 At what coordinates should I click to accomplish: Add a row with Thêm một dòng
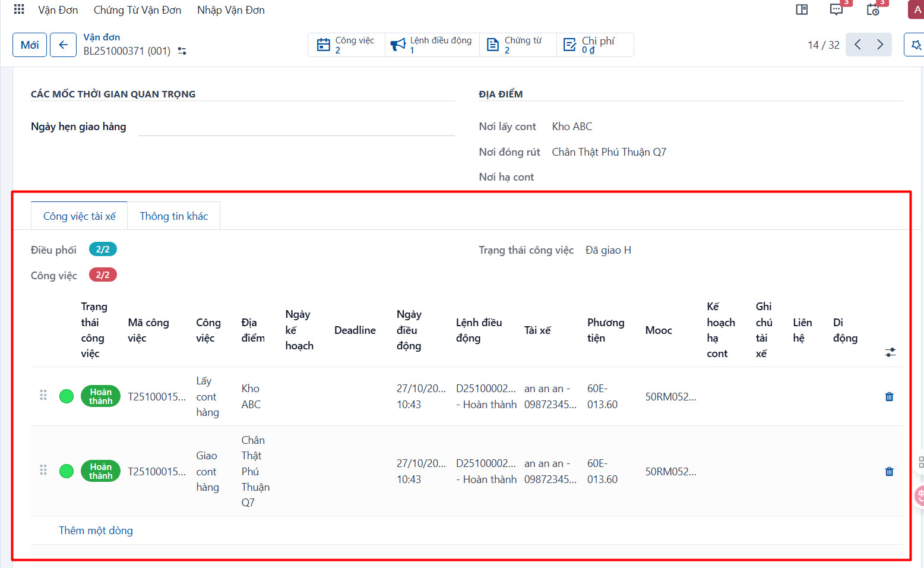[96, 531]
